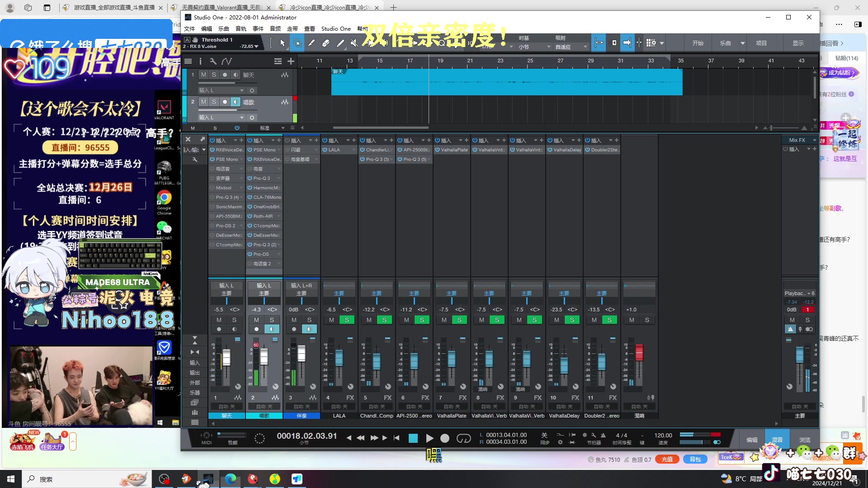The width and height of the screenshot is (868, 488).
Task: Click the wrench options icon above tracks
Action: point(213,61)
